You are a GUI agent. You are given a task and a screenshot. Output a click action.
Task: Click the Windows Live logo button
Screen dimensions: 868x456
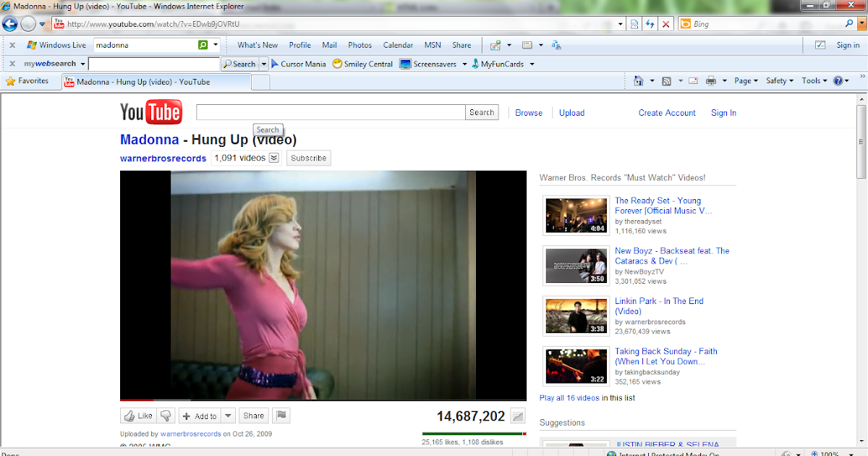coord(56,45)
